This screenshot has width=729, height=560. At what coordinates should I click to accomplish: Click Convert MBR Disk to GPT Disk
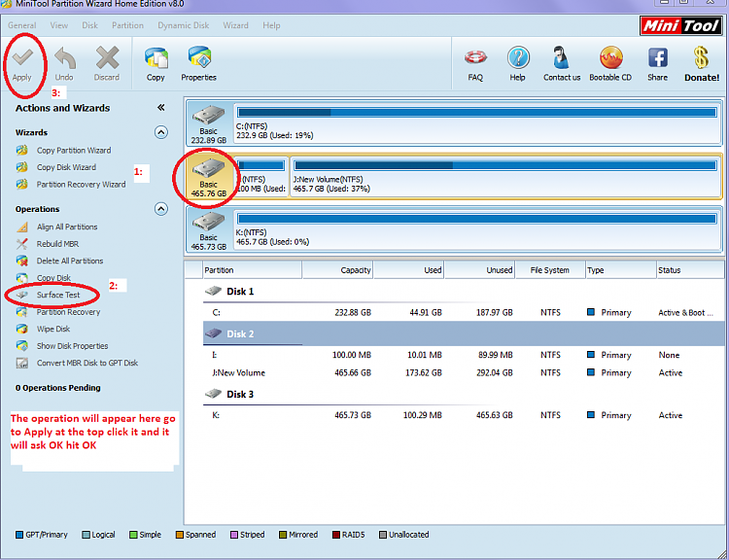pyautogui.click(x=87, y=363)
